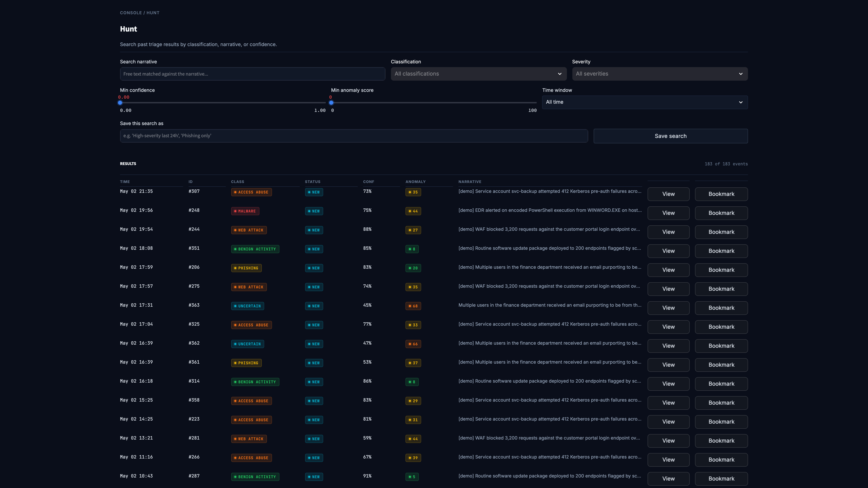Bookmark event #248
Screen dimensions: 868x488
click(721, 213)
